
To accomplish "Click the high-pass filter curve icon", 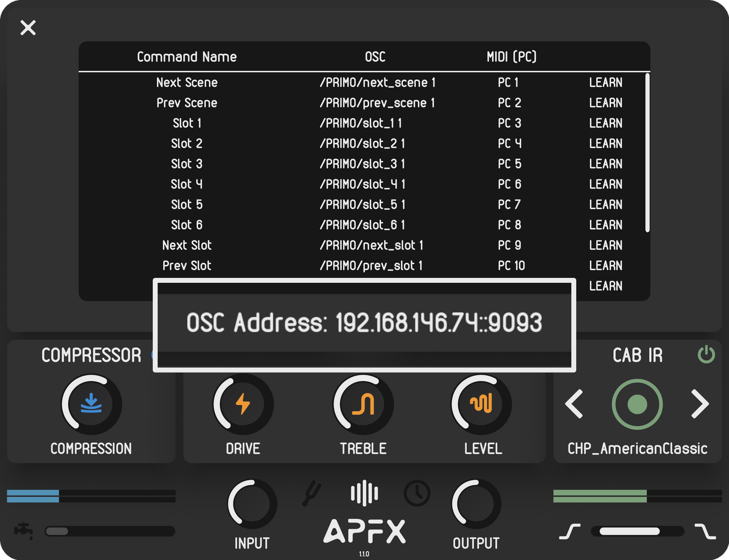I will coord(570,531).
